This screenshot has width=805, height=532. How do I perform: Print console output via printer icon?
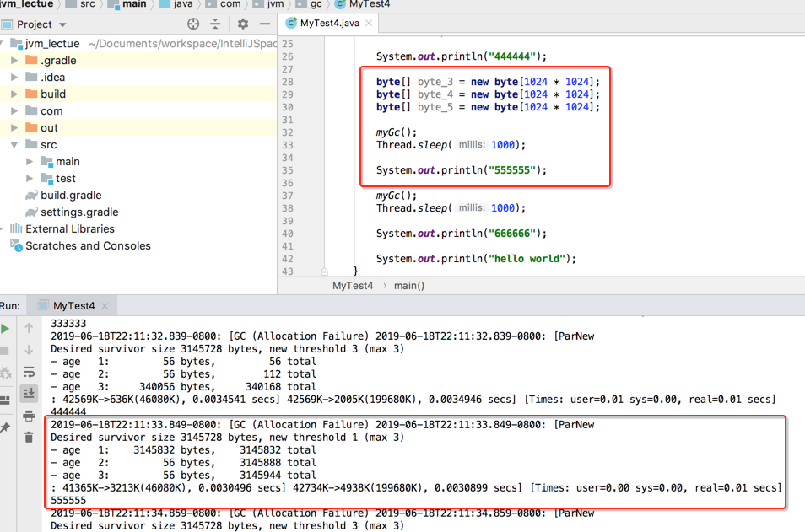[29, 416]
